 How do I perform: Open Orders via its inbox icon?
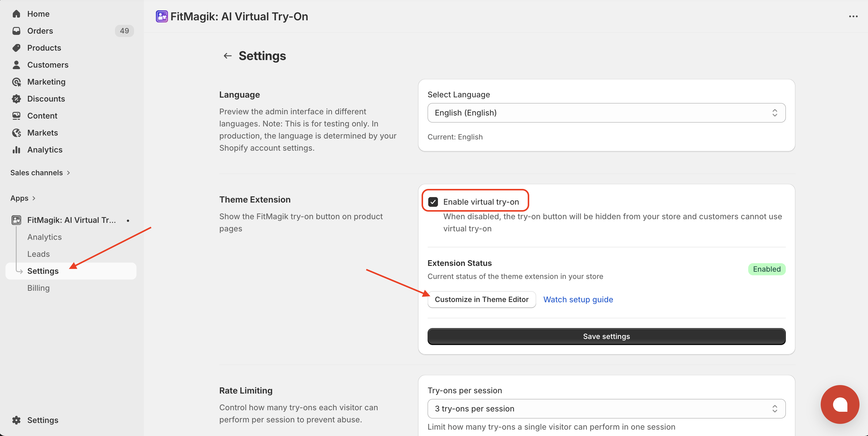click(16, 31)
